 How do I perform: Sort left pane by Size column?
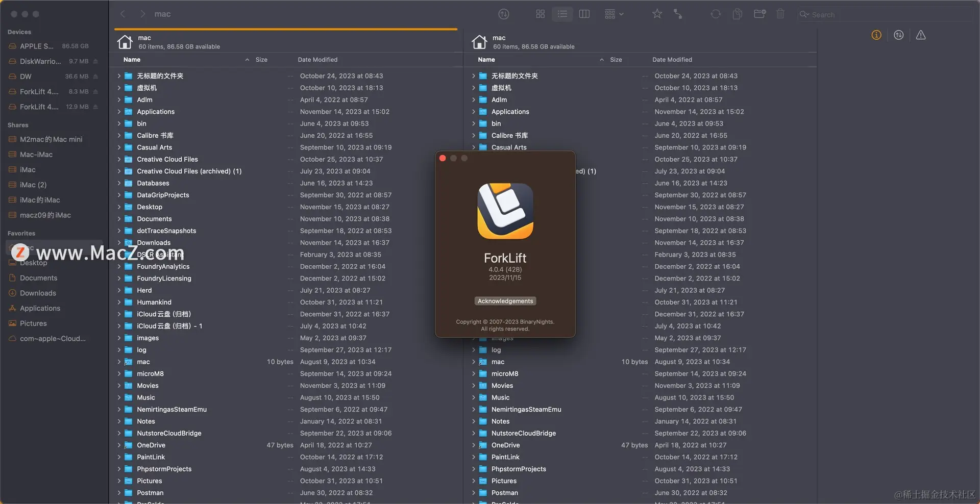[261, 60]
